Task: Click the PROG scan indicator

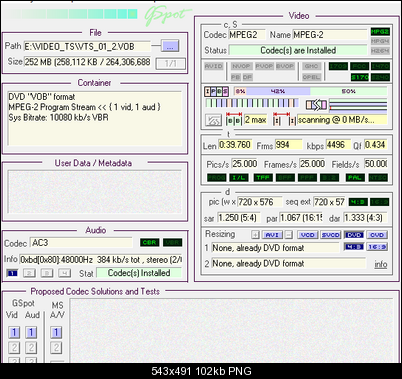Action: 217,178
